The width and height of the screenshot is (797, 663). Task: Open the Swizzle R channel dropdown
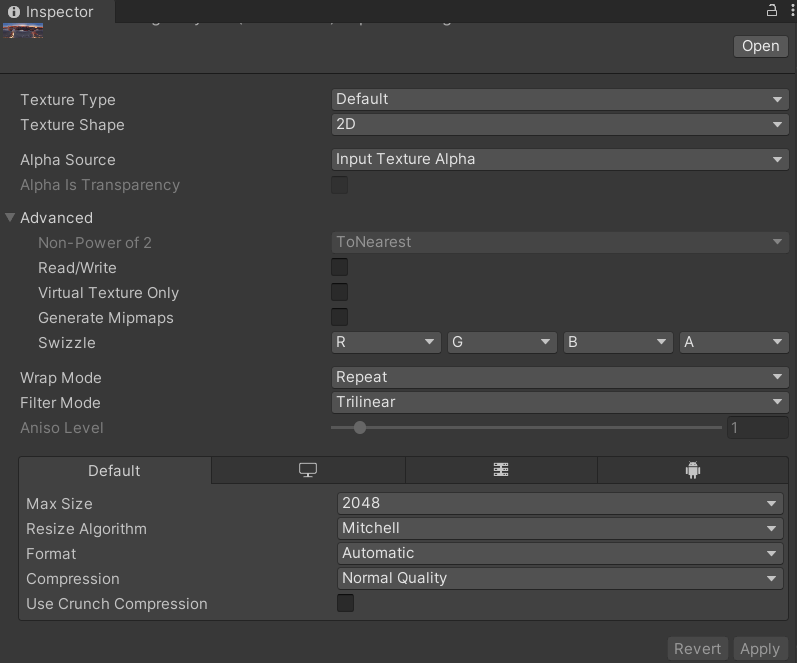pyautogui.click(x=386, y=342)
